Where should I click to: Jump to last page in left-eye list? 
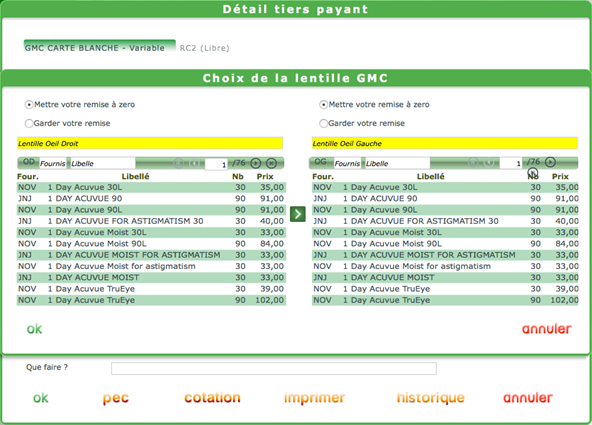533,172
